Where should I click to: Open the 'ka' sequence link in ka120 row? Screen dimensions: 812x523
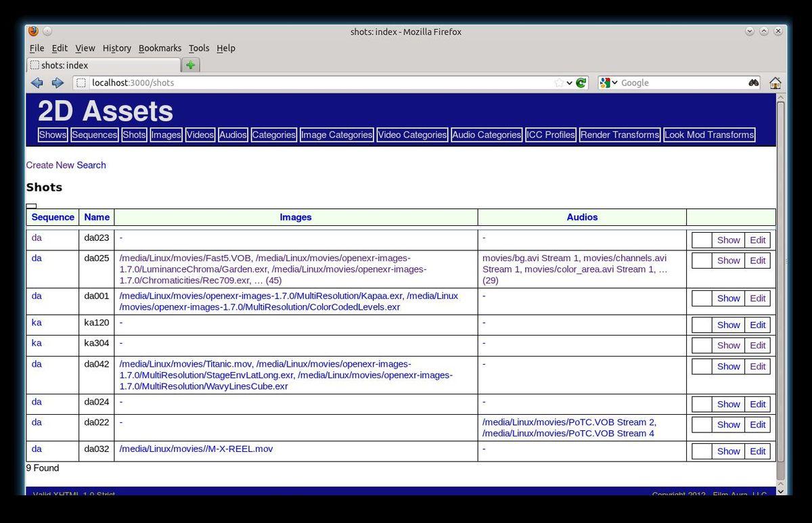[x=37, y=323]
